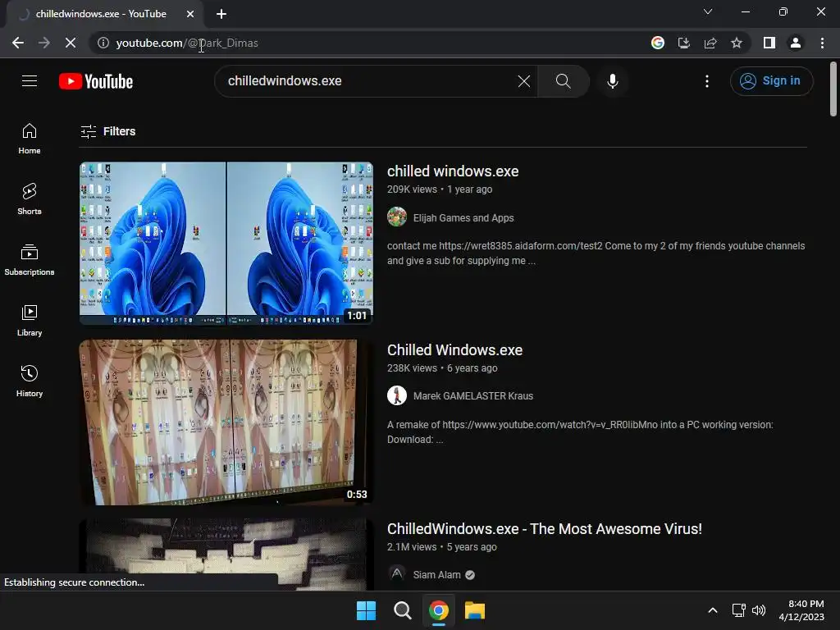840x630 pixels.
Task: Click Elijah Games and Apps avatar
Action: click(397, 217)
